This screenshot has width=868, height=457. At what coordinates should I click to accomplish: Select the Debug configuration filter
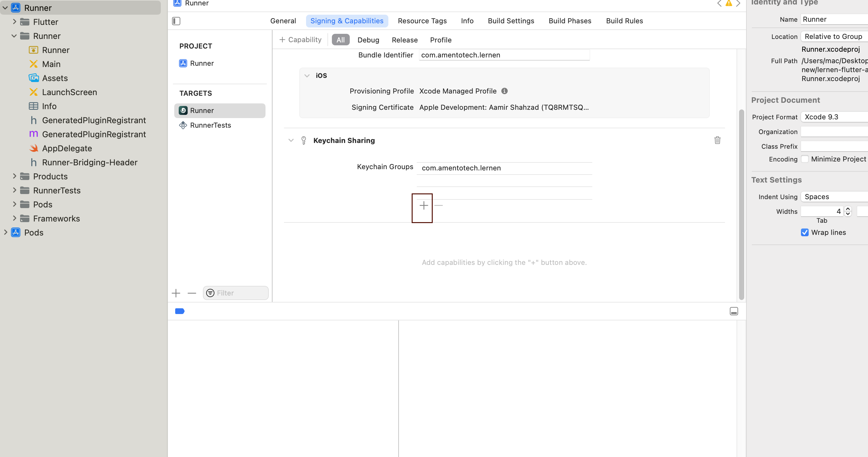coord(368,40)
